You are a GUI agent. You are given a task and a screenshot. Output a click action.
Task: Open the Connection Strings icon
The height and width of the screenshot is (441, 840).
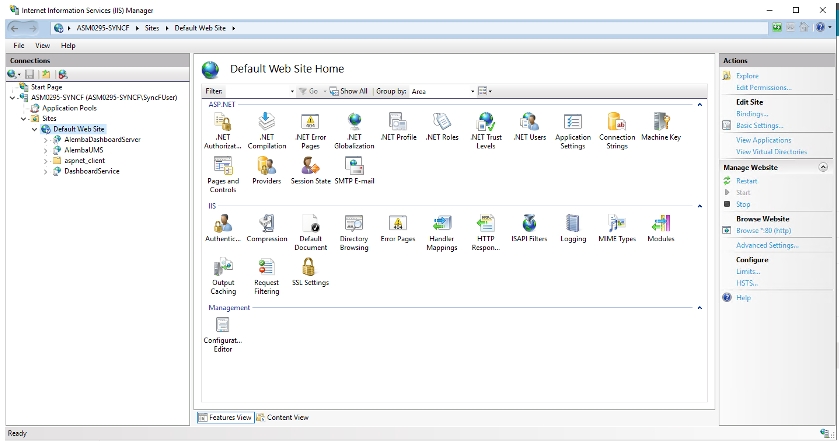tap(617, 123)
